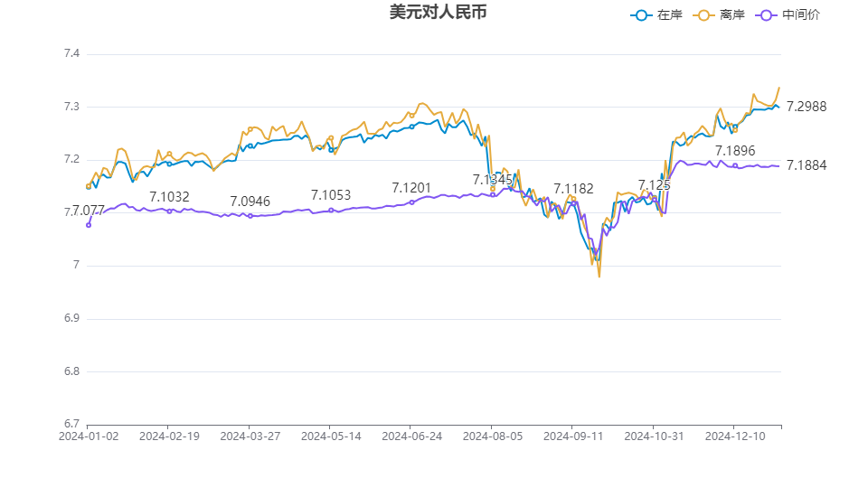868x488 pixels.
Task: Select the 7.1345 data label
Action: (493, 181)
